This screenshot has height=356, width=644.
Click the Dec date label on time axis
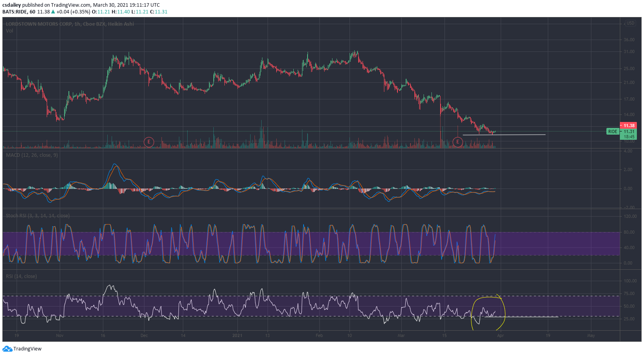tap(144, 336)
